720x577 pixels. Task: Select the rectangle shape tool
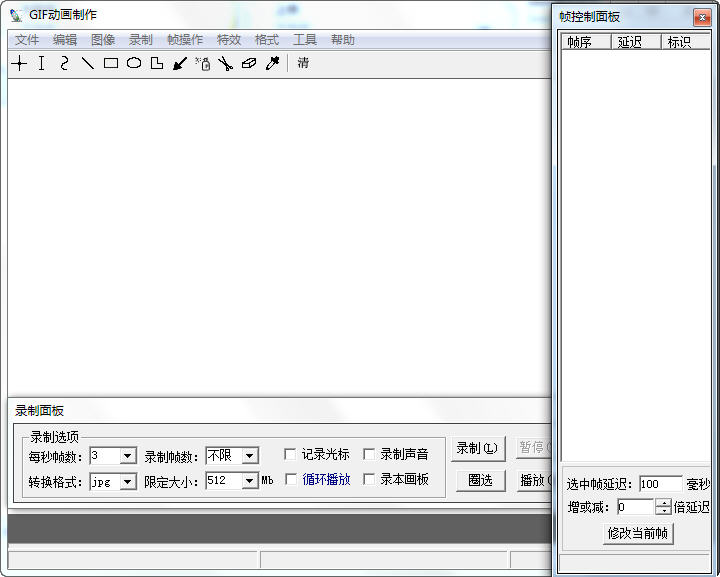click(x=110, y=63)
